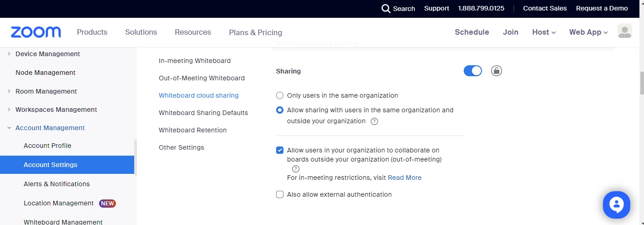This screenshot has height=225, width=644.
Task: Open the Host dropdown menu
Action: click(x=544, y=32)
